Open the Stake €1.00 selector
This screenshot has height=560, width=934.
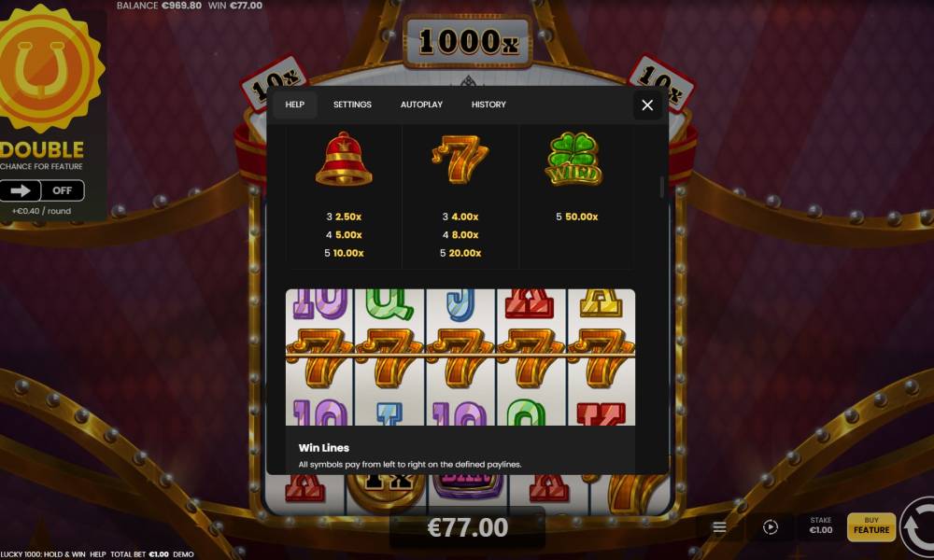click(820, 525)
